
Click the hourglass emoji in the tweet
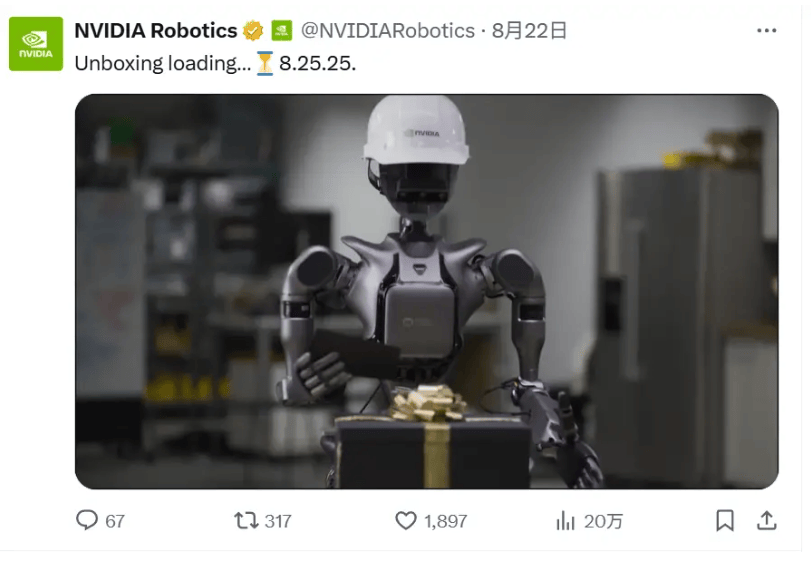coord(264,63)
